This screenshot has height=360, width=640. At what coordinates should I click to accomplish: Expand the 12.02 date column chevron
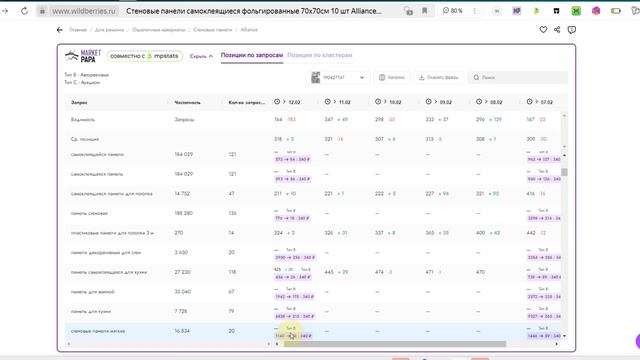[x=284, y=102]
